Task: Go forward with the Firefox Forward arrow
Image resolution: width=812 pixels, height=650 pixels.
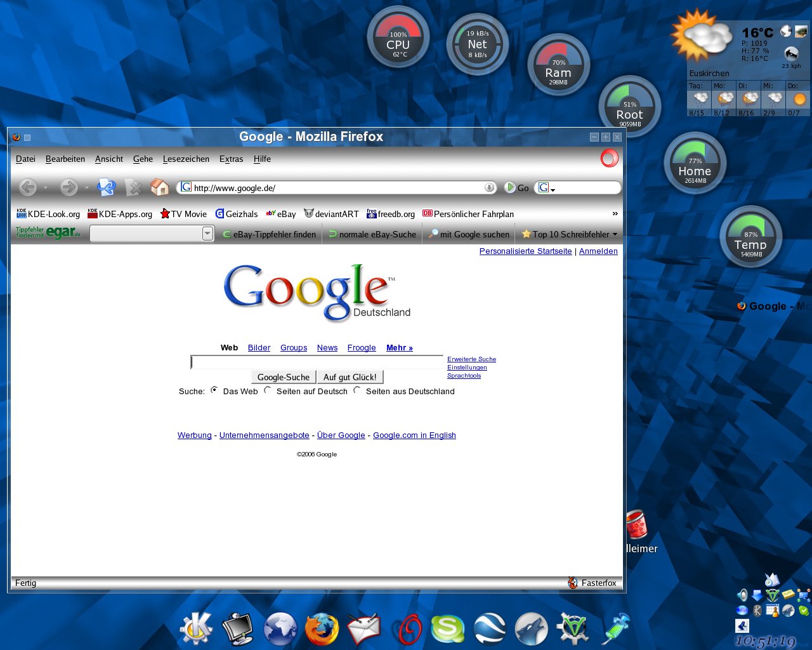Action: pyautogui.click(x=69, y=187)
